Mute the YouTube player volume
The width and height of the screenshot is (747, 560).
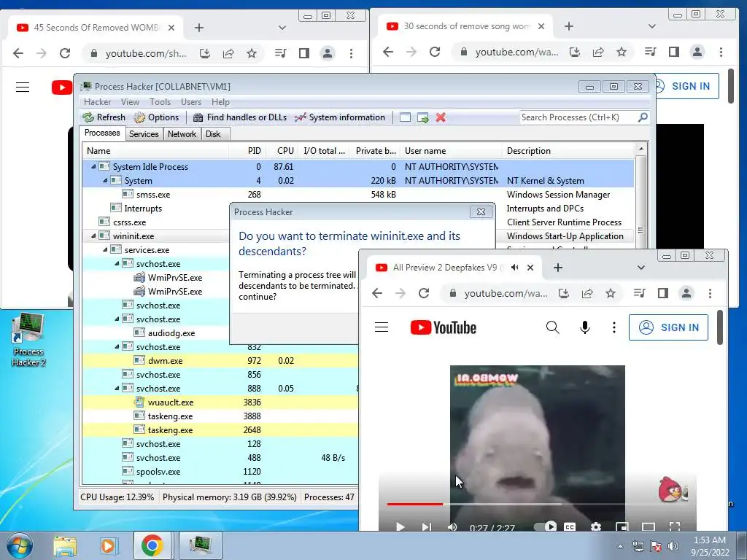coord(452,526)
